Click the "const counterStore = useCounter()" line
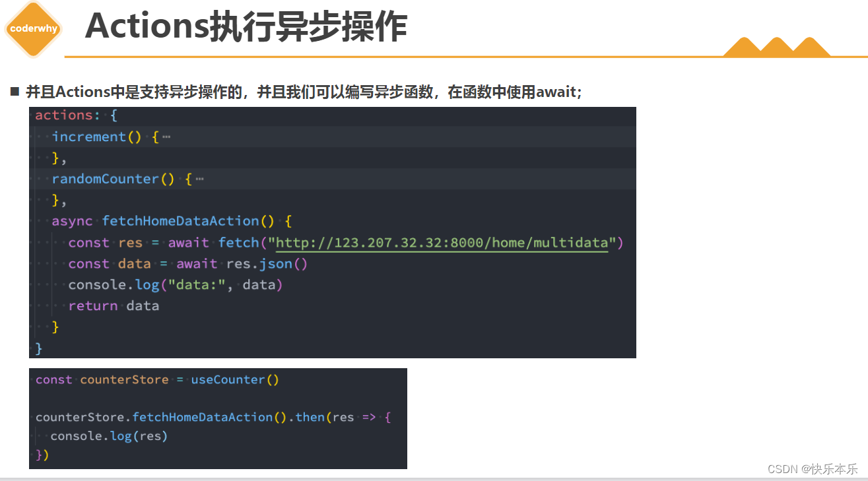Viewport: 868px width, 481px height. (158, 380)
